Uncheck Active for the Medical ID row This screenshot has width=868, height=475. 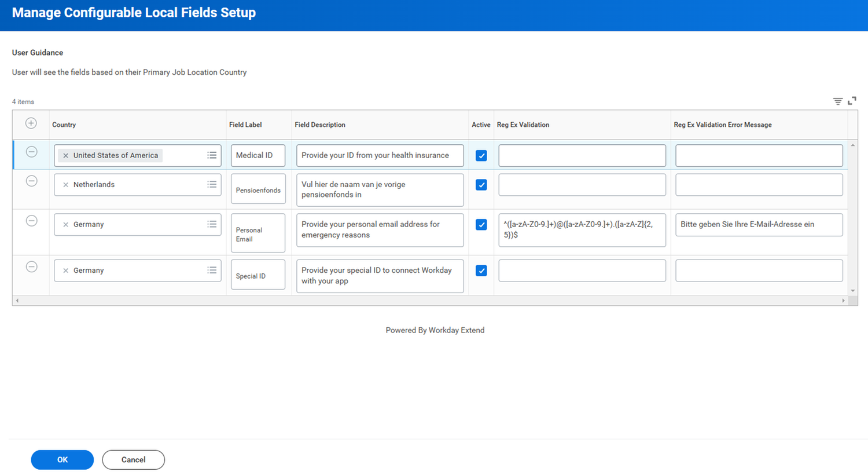point(481,155)
